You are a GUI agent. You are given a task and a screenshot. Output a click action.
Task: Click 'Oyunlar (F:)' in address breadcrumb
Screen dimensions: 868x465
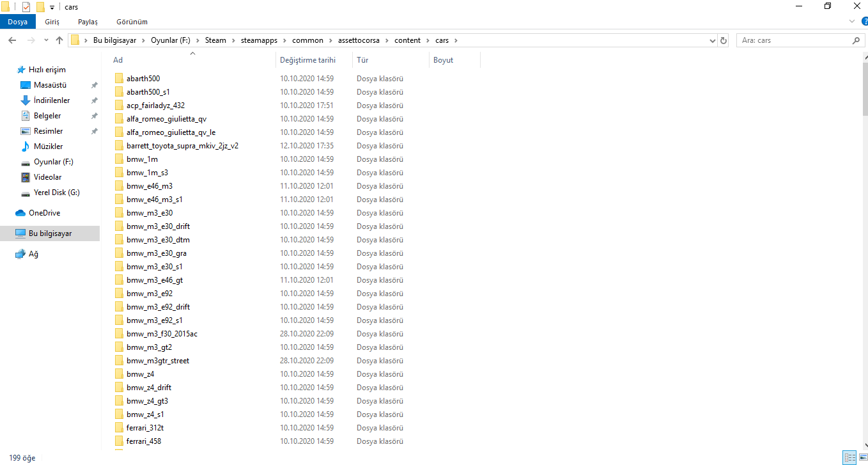coord(170,40)
